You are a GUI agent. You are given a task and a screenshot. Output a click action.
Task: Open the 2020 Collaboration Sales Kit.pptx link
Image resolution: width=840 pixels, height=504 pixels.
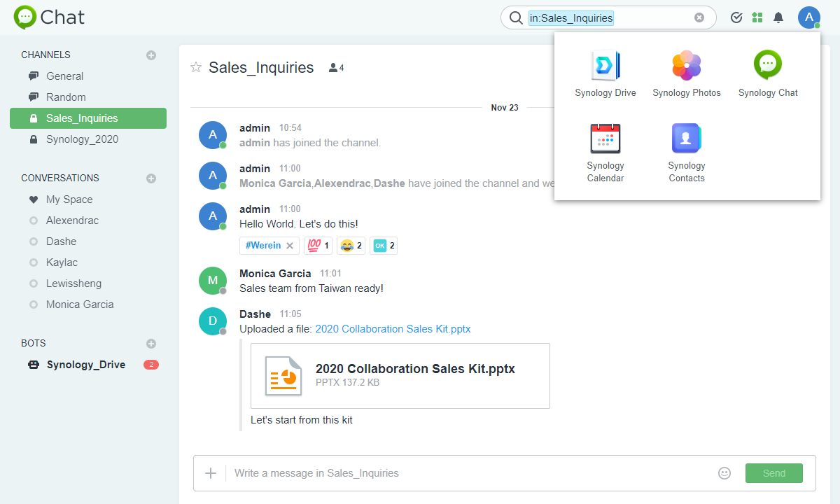(x=393, y=329)
